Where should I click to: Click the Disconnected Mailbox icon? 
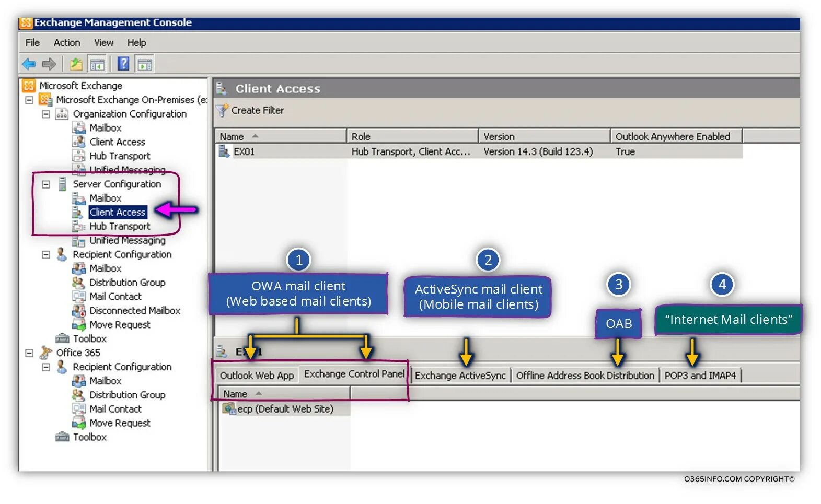79,310
